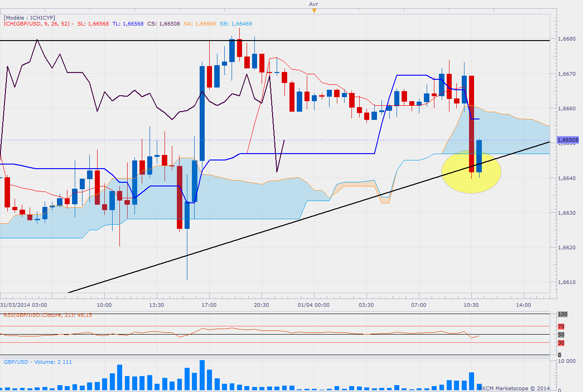Click the 13:30 time axis label

pos(156,304)
